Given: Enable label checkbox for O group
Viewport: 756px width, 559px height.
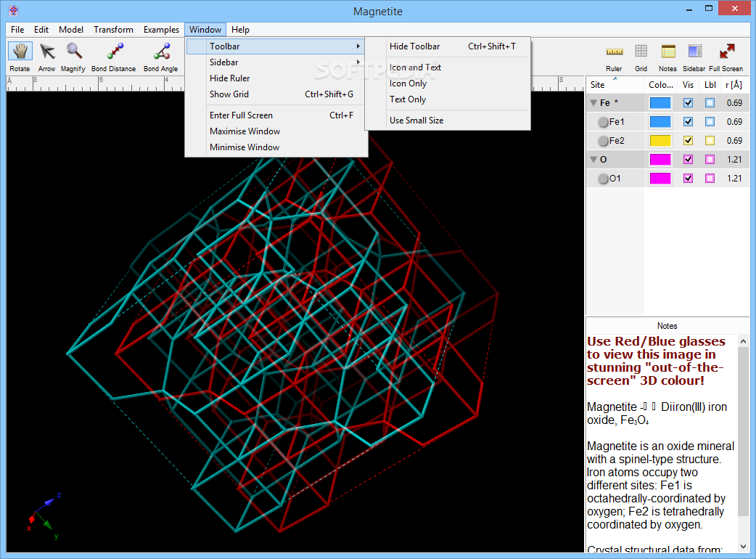Looking at the screenshot, I should (x=710, y=159).
